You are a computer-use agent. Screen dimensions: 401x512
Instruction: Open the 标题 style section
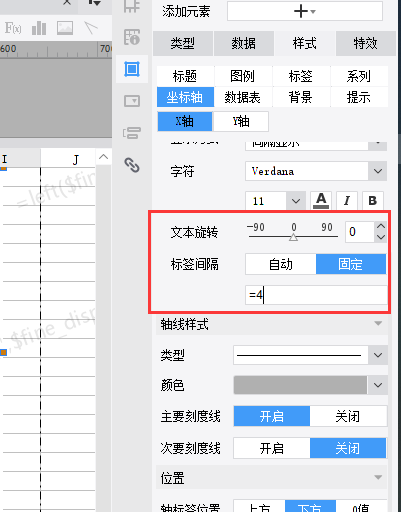click(x=185, y=76)
